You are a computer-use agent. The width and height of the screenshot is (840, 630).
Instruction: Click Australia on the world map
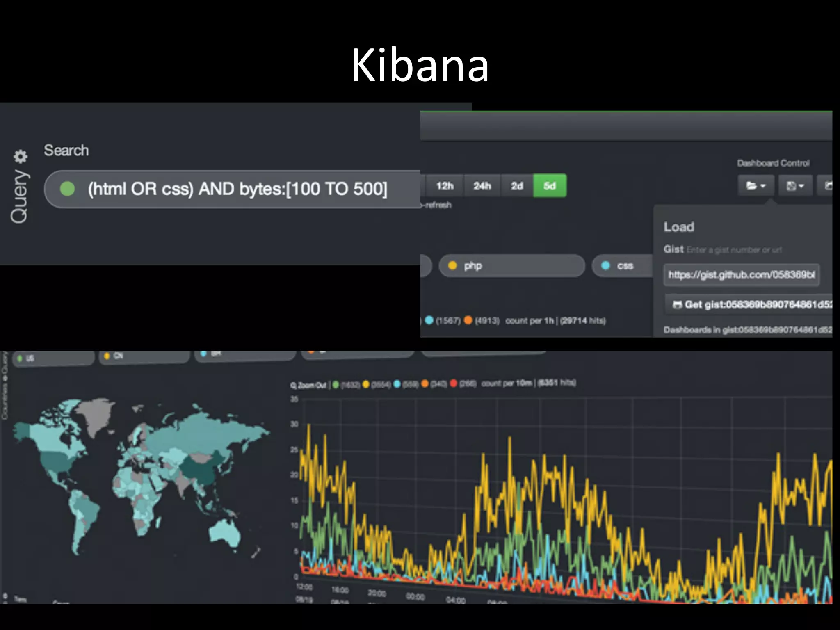(224, 532)
